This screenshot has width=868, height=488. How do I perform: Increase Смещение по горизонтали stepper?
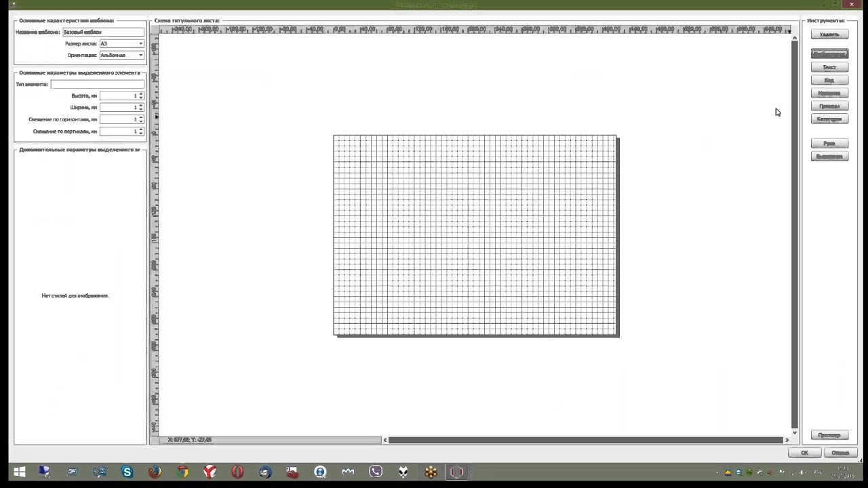141,117
